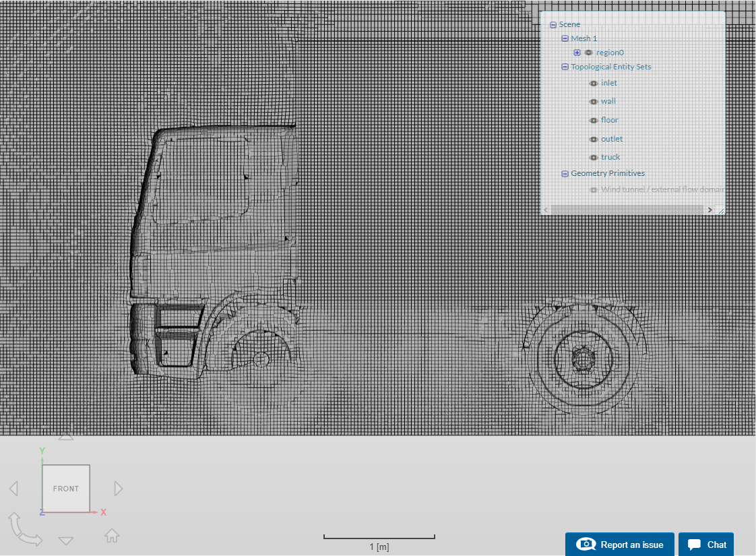Toggle visibility of outlet entity set
The image size is (756, 556).
(594, 140)
